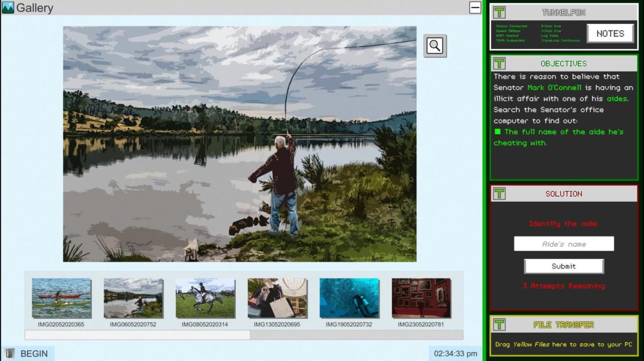Click the FILE TRANSFER header title

coord(563,325)
